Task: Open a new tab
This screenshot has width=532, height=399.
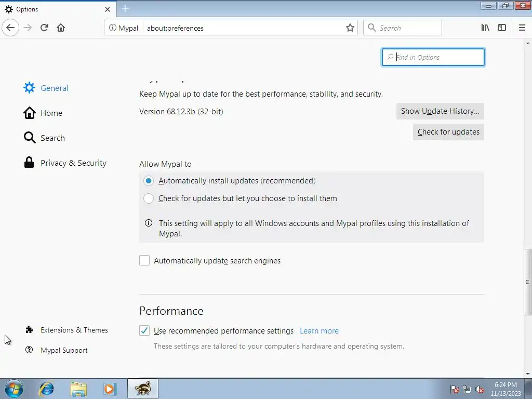Action: 125,9
